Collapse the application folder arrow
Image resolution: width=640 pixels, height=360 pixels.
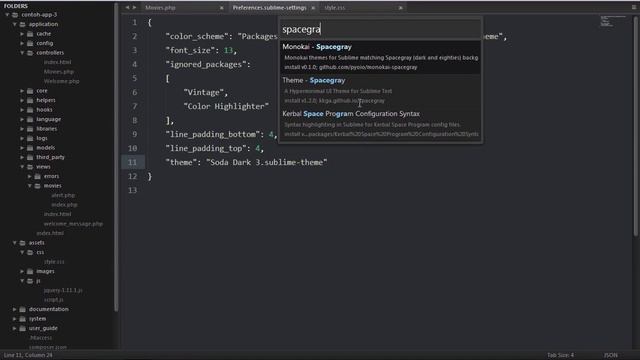point(15,24)
